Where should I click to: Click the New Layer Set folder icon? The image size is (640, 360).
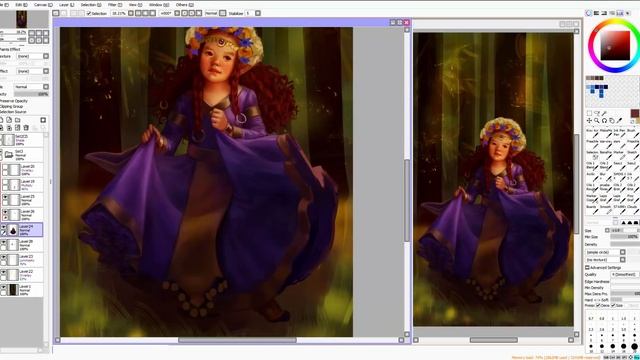click(x=18, y=120)
